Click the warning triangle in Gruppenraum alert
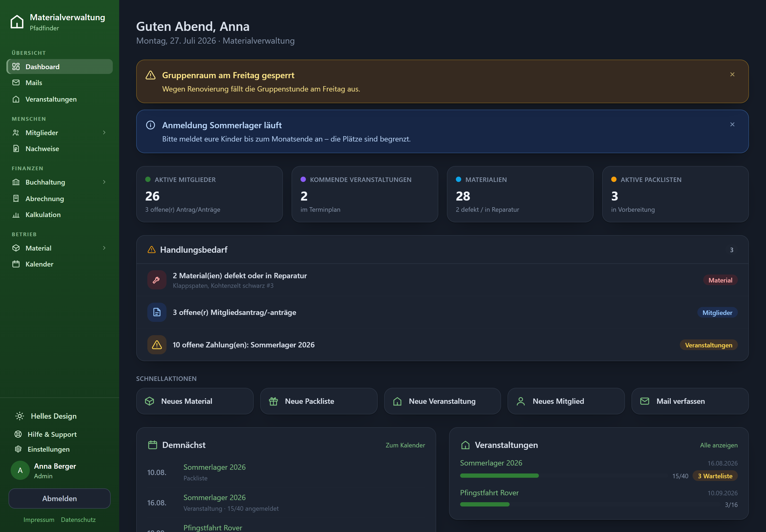This screenshot has width=766, height=532. (151, 75)
